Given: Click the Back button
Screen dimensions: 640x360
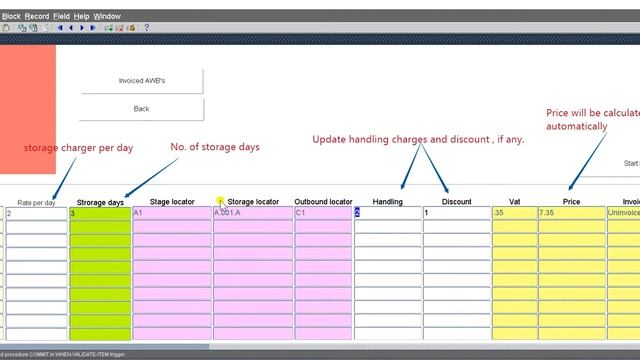Looking at the screenshot, I should tap(142, 109).
